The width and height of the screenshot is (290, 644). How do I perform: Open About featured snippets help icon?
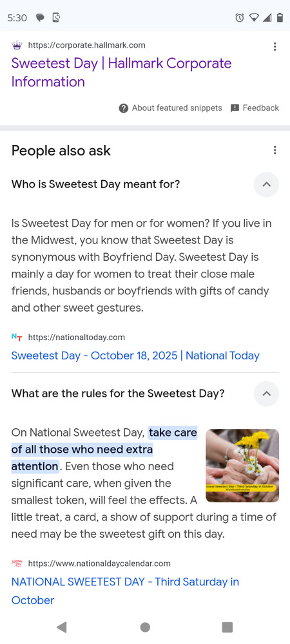[x=124, y=108]
